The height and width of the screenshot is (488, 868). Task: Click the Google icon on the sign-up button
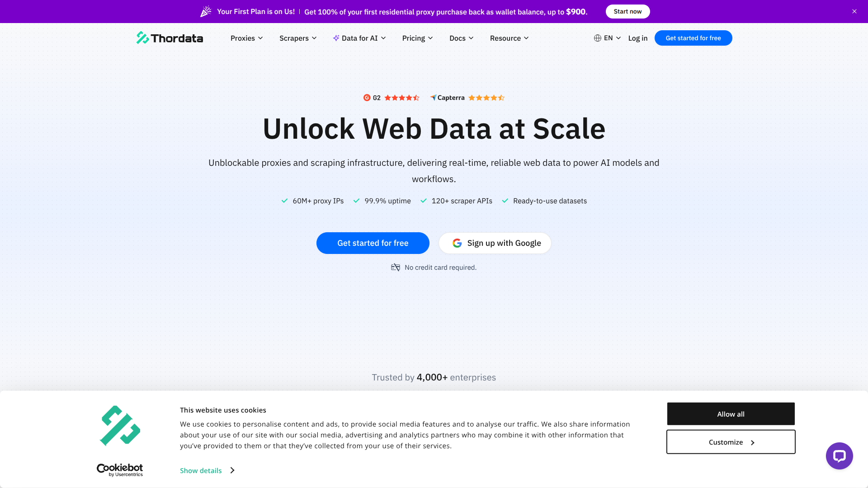point(457,243)
